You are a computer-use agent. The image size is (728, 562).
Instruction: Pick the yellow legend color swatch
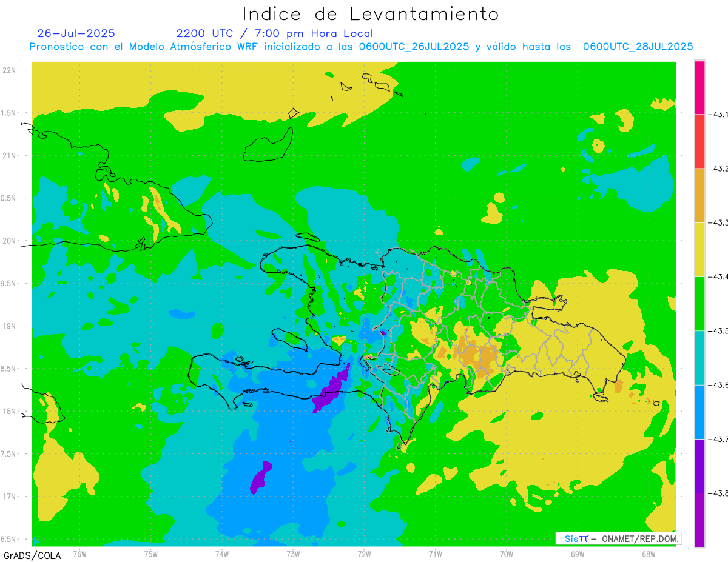pos(699,249)
